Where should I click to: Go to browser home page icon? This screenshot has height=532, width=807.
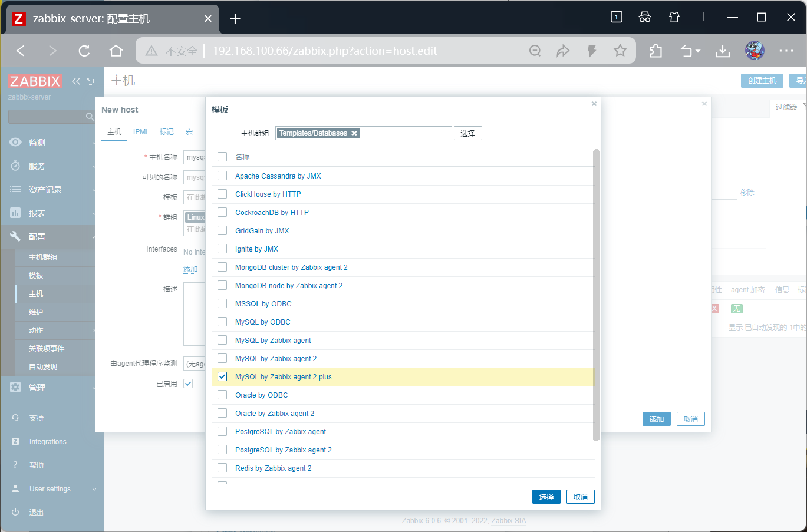pos(116,51)
